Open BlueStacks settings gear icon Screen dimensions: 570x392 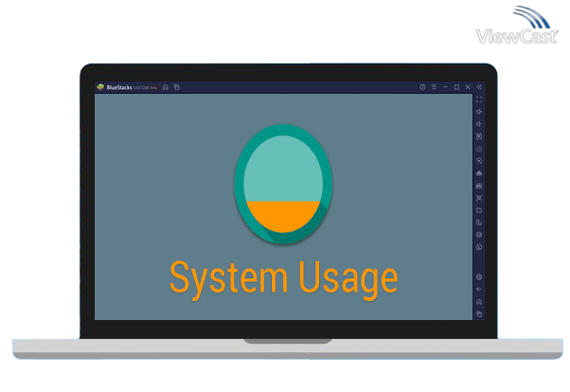coord(479,277)
